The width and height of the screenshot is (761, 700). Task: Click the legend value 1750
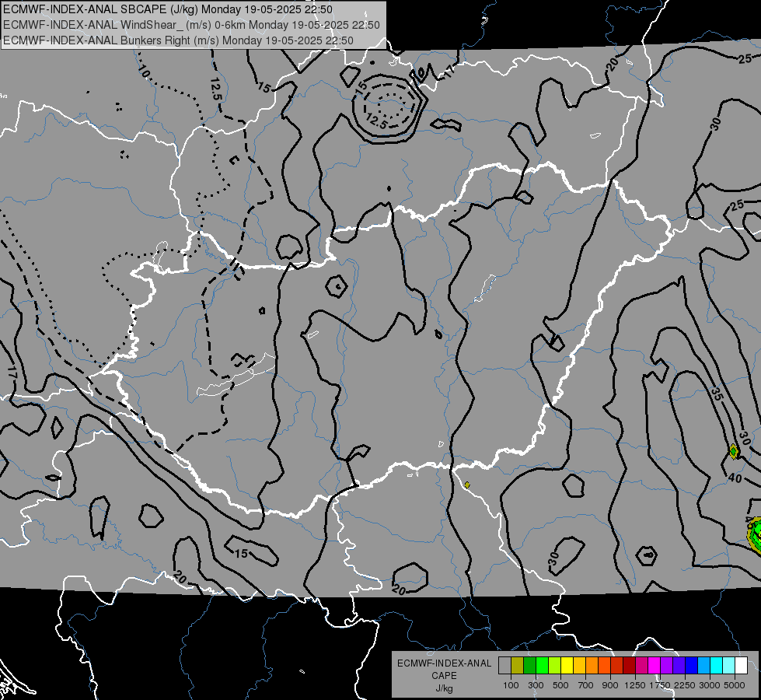pyautogui.click(x=660, y=685)
